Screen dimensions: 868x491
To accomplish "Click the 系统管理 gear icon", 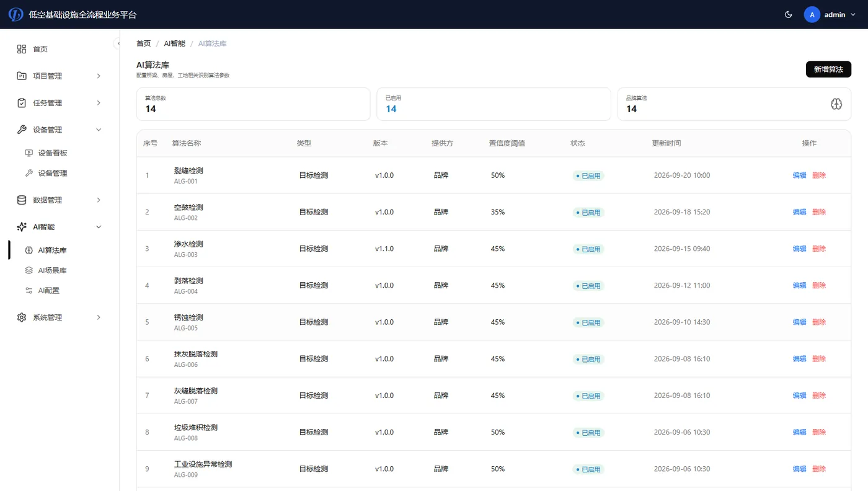I will pyautogui.click(x=22, y=317).
